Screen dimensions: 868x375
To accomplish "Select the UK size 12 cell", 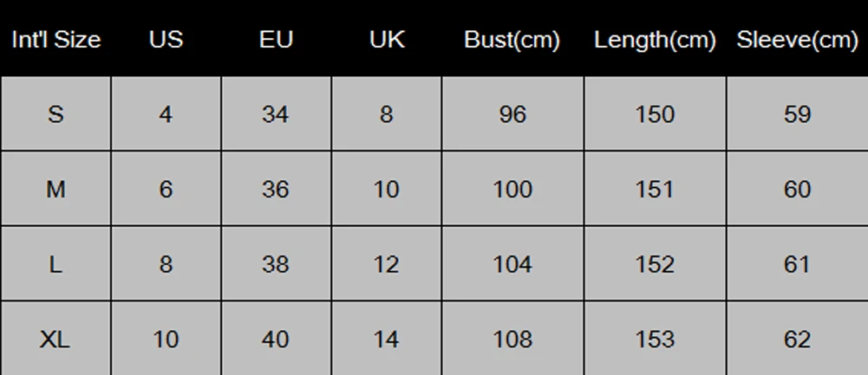I will pos(387,264).
